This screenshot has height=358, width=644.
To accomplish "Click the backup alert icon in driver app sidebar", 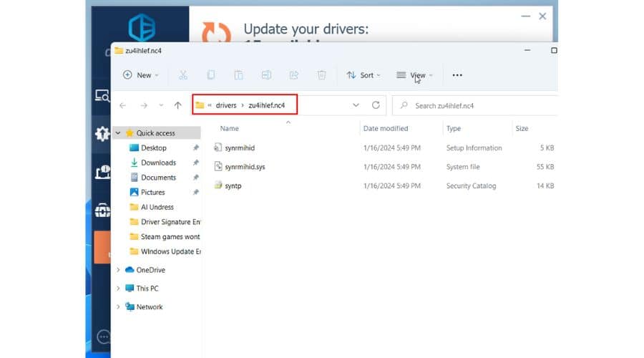I will (x=102, y=171).
